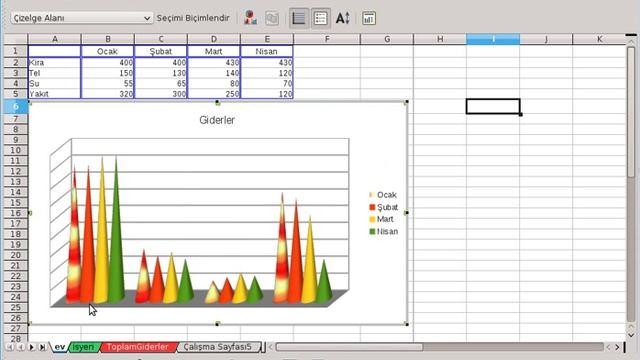640x360 pixels.
Task: Open the 'Çalışma Sayfası5' sheet tab
Action: [217, 347]
